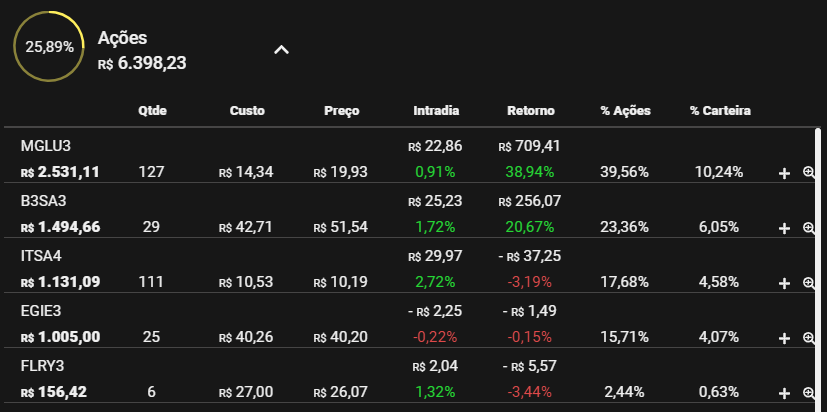827x412 pixels.
Task: Click the magnifier icon for B3SA3
Action: click(x=809, y=227)
